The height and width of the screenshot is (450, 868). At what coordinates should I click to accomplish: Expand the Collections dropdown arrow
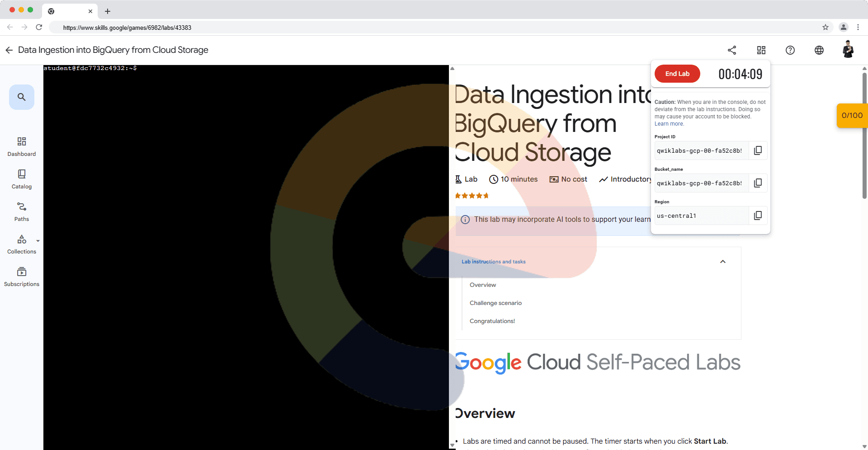(x=38, y=241)
